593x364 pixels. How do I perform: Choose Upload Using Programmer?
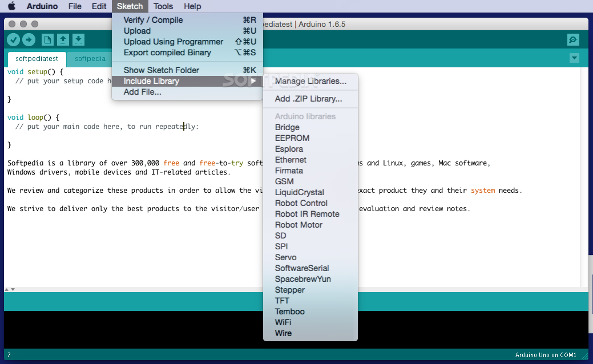187,42
